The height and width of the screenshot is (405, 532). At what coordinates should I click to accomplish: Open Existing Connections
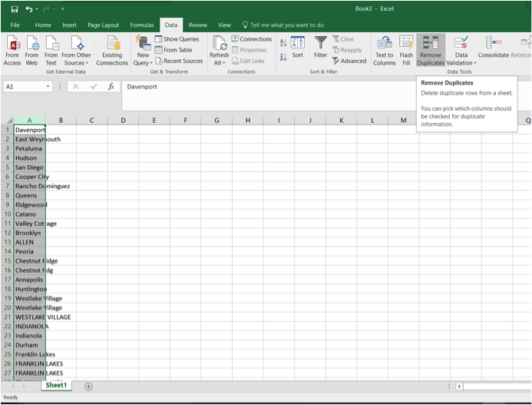coord(112,51)
